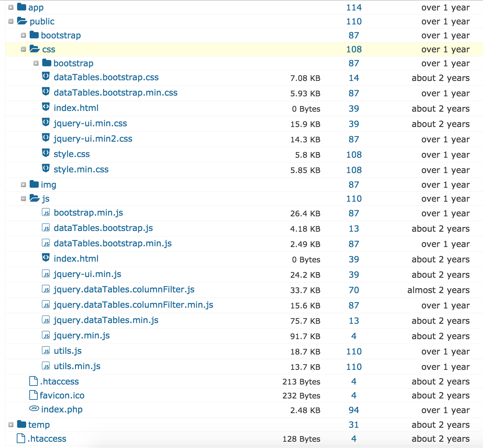
Task: Click the 'almost 2 years' age text
Action: click(438, 290)
